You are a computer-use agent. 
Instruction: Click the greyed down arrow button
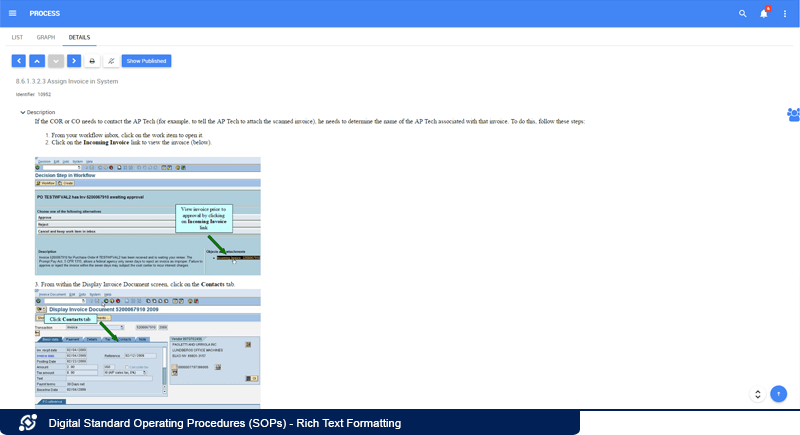click(55, 61)
